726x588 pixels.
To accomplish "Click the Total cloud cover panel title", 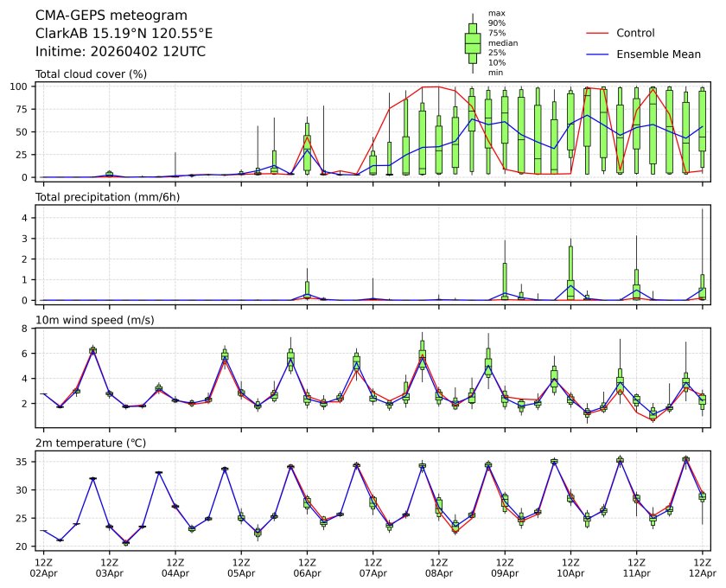I will [91, 73].
